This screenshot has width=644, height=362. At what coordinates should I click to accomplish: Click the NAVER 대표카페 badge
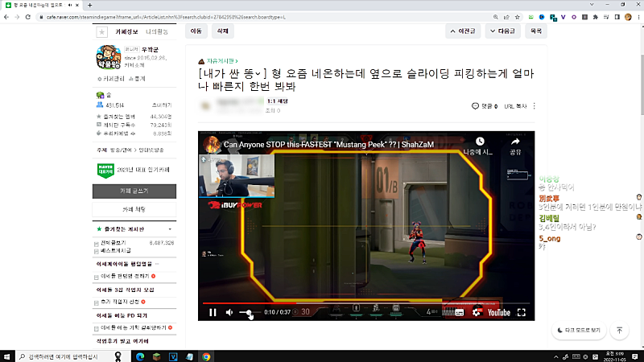[105, 170]
